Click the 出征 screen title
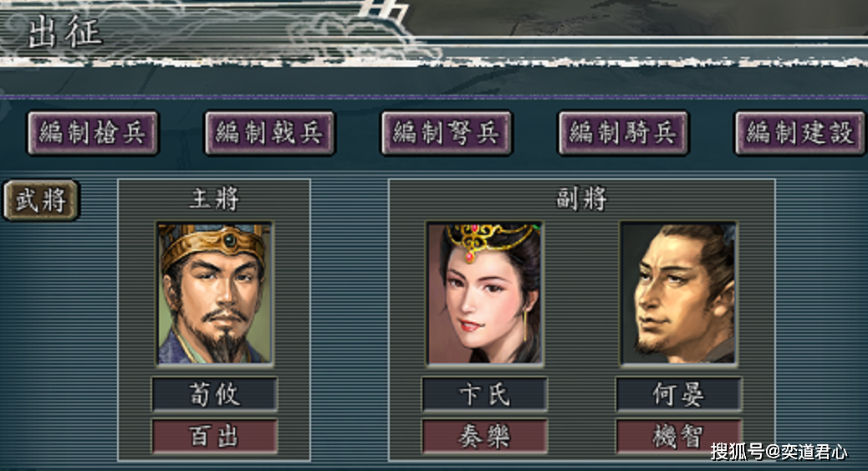 (64, 32)
